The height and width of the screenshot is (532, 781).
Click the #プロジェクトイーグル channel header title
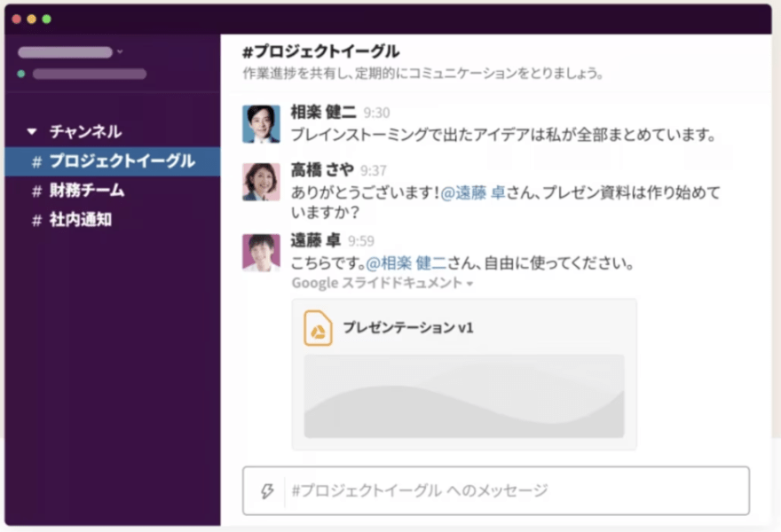tap(320, 51)
